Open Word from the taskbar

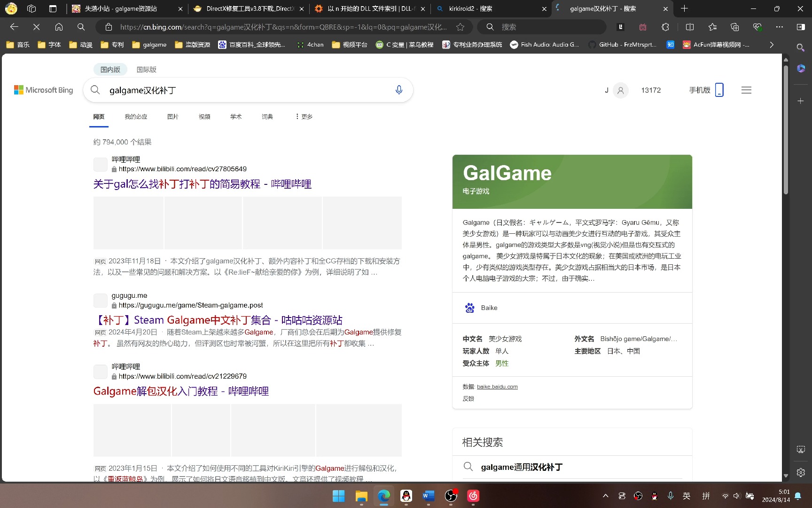pyautogui.click(x=428, y=496)
